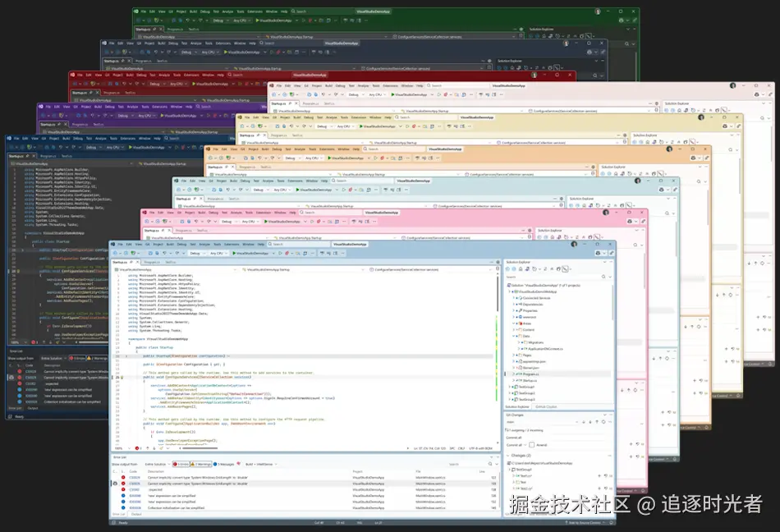Open the File menu in the light-blue window
The image size is (780, 532).
121,244
